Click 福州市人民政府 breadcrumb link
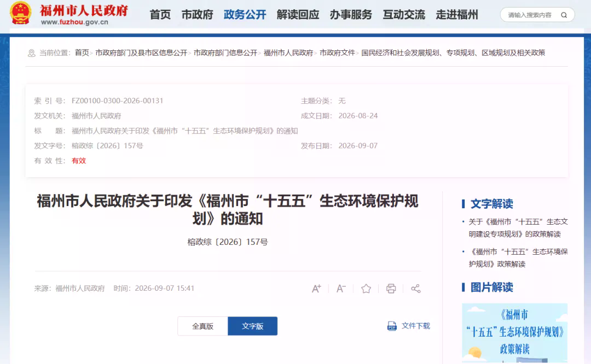 pos(288,52)
